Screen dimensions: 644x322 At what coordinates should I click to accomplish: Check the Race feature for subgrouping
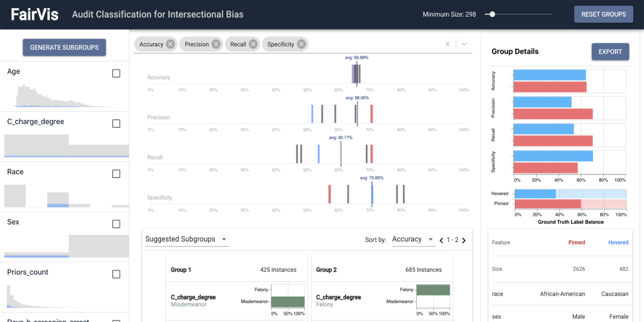coord(116,174)
